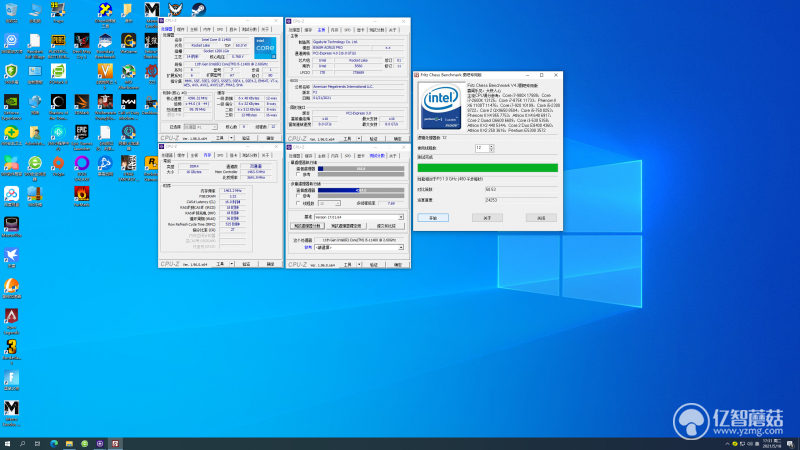This screenshot has height=450, width=800.
Task: Open Microsoft Edge from the taskbar
Action: pyautogui.click(x=54, y=444)
